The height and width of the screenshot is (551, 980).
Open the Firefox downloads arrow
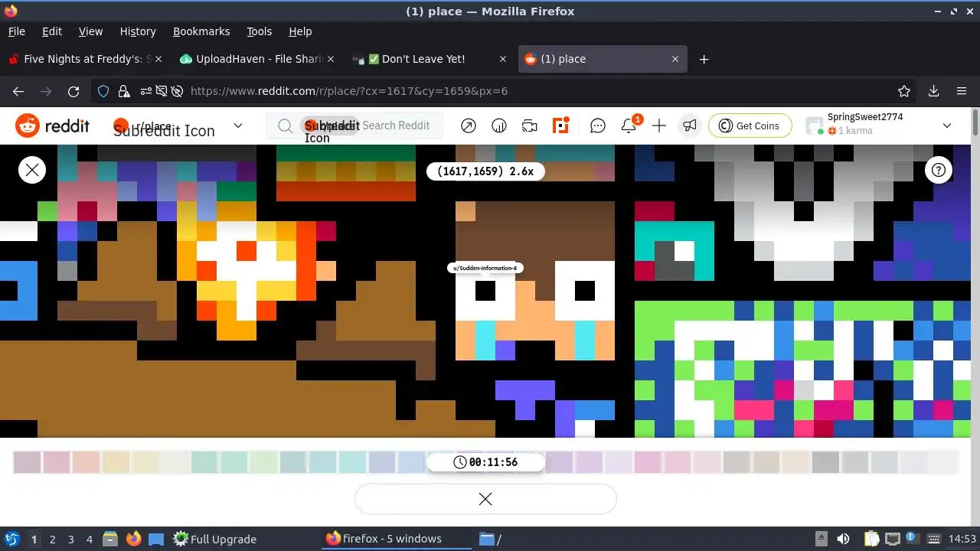[933, 91]
